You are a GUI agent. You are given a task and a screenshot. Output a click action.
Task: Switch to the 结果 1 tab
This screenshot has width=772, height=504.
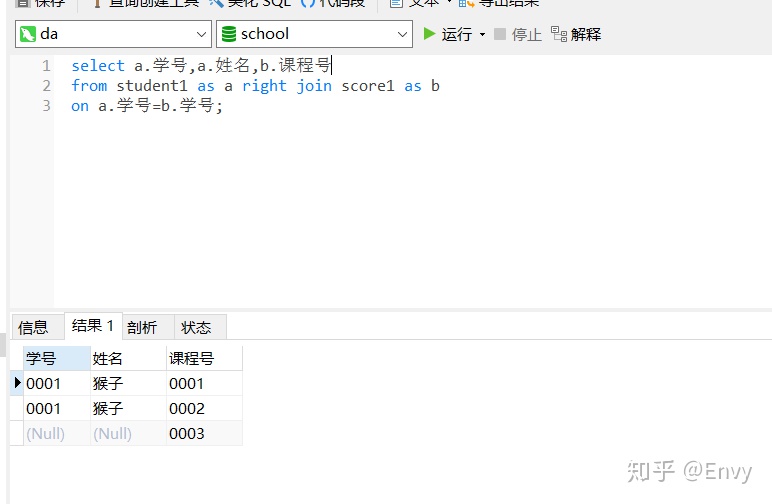pyautogui.click(x=93, y=325)
